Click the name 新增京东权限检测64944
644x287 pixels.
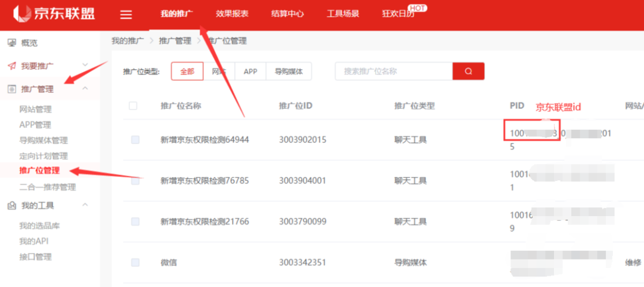click(x=205, y=140)
